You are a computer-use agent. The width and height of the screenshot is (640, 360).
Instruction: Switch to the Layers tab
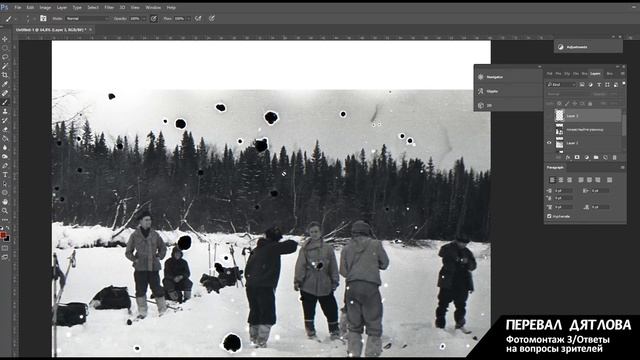[x=596, y=73]
